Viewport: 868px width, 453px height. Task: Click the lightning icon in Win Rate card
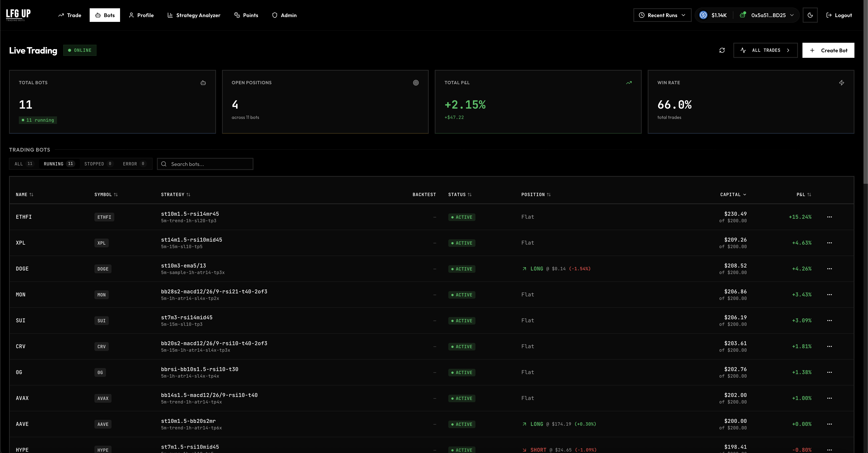(841, 83)
